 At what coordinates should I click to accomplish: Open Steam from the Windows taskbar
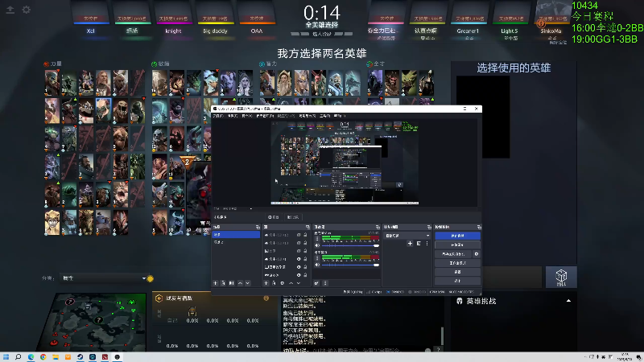coord(80,357)
